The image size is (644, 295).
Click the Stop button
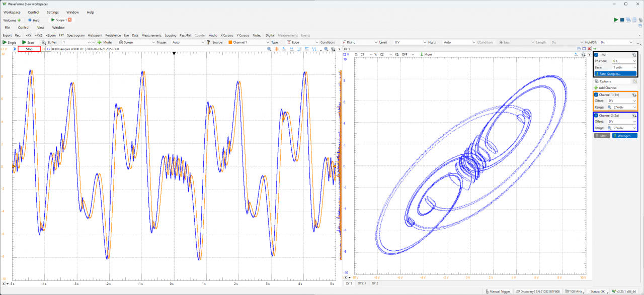pyautogui.click(x=29, y=49)
